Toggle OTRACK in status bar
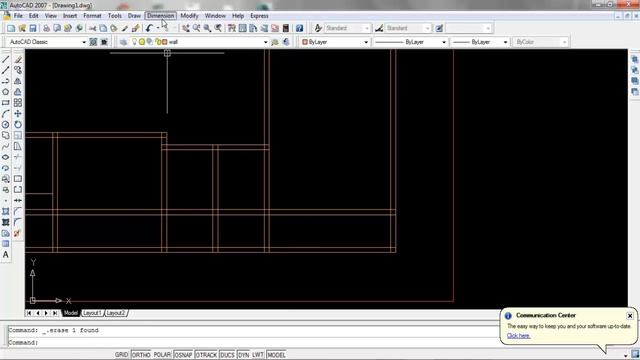The height and width of the screenshot is (360, 640). [206, 355]
